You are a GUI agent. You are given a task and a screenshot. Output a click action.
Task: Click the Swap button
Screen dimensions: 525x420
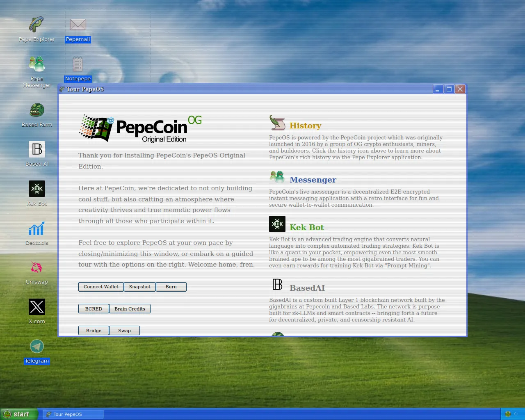click(x=124, y=331)
